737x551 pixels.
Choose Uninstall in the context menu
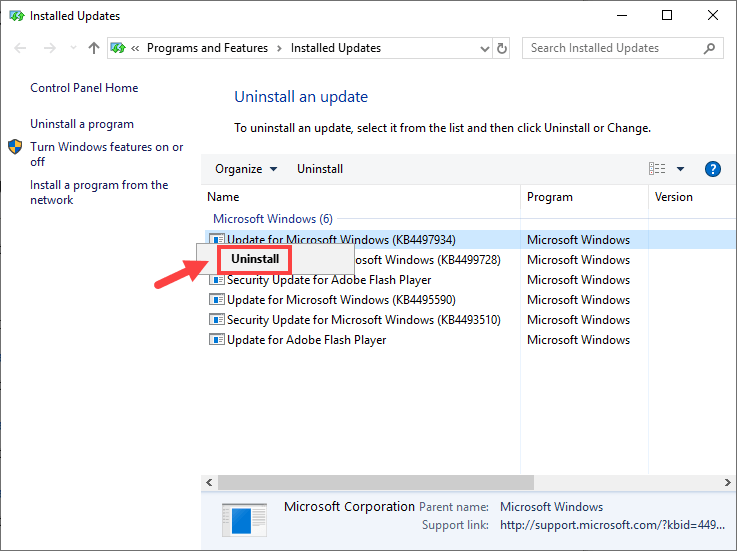[255, 259]
